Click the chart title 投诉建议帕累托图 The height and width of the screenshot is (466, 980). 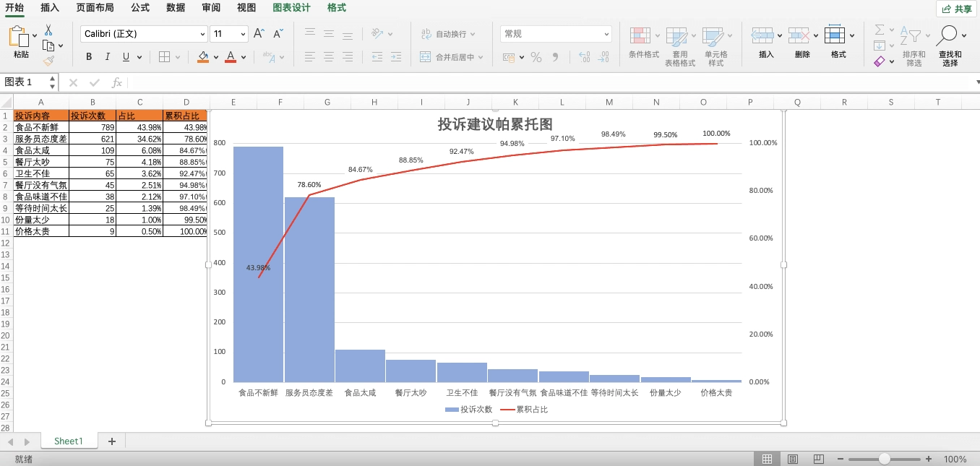tap(495, 124)
